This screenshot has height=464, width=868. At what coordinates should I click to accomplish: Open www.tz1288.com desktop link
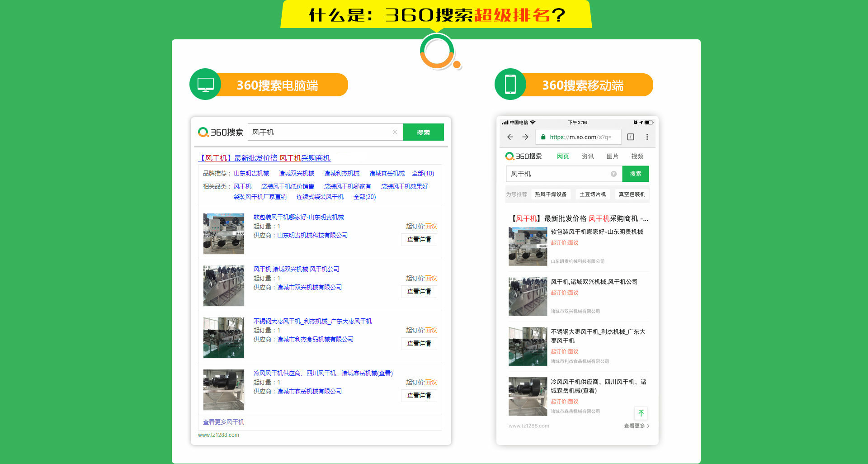tap(218, 435)
